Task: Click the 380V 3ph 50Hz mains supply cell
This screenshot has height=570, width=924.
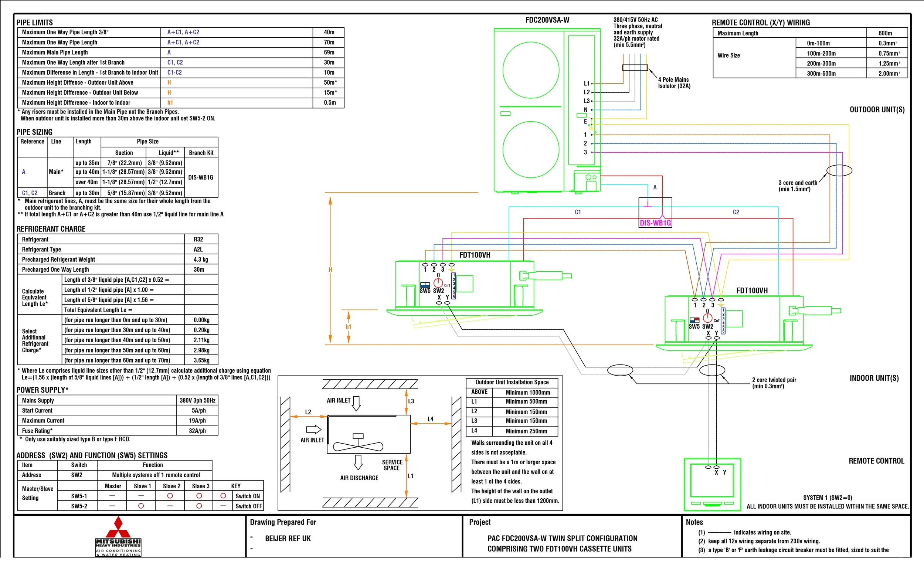Action: [x=197, y=400]
